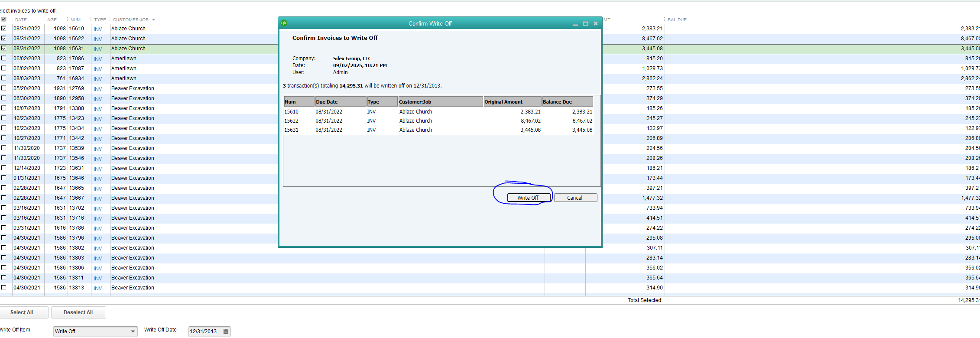Open INV link for invoice 15610

[97, 29]
